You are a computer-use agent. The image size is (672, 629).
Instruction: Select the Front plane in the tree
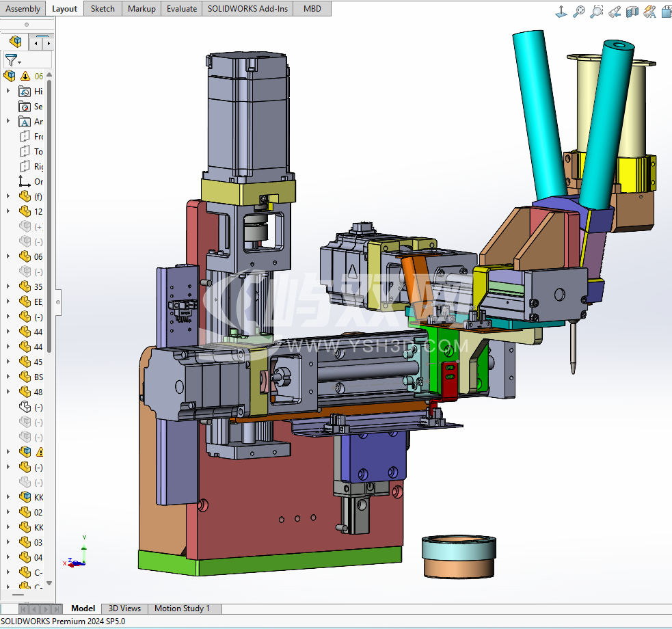coord(31,136)
